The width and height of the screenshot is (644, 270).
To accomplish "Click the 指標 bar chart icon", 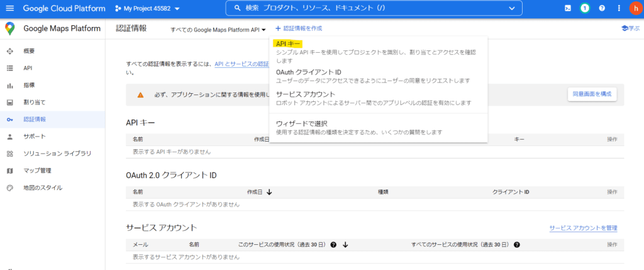I will [x=10, y=86].
